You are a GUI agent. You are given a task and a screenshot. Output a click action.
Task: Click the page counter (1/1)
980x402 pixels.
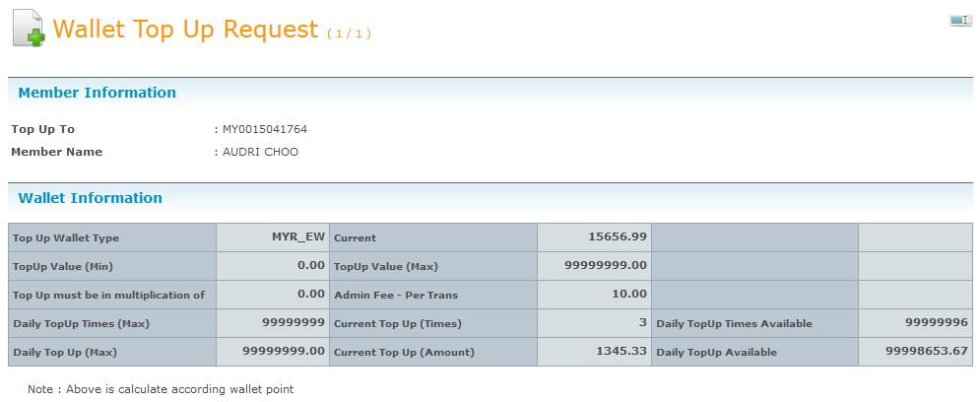(349, 33)
